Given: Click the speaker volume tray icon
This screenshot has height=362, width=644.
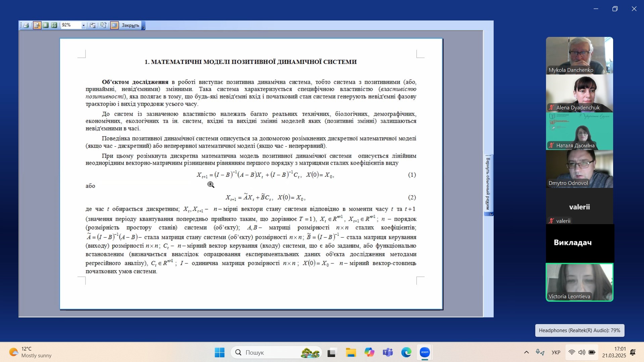Looking at the screenshot, I should (x=582, y=352).
